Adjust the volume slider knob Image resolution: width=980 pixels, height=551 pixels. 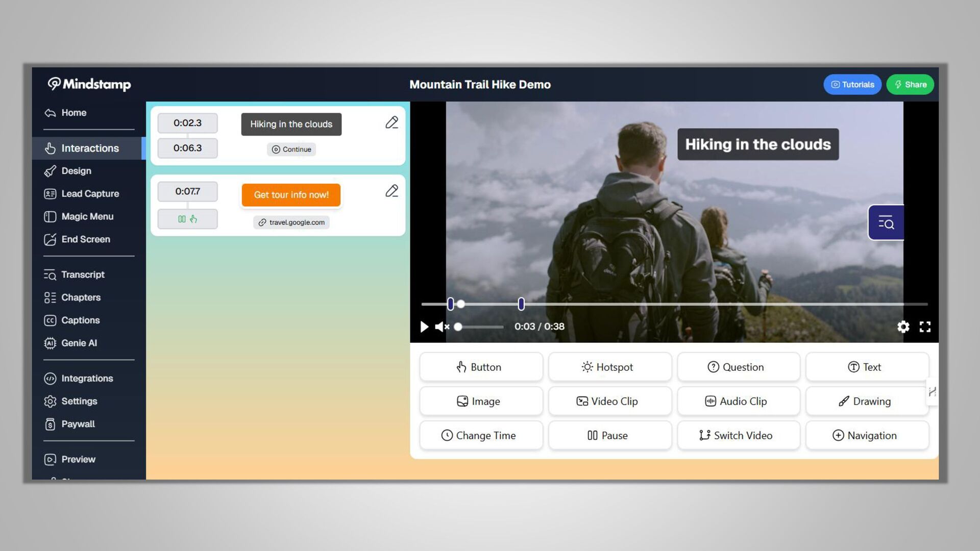pyautogui.click(x=458, y=327)
